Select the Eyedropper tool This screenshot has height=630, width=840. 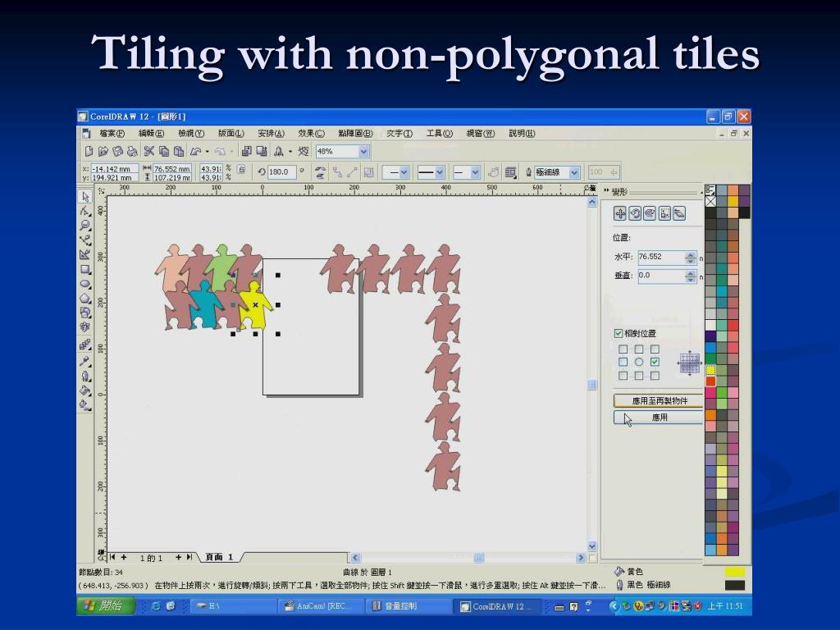pyautogui.click(x=85, y=361)
